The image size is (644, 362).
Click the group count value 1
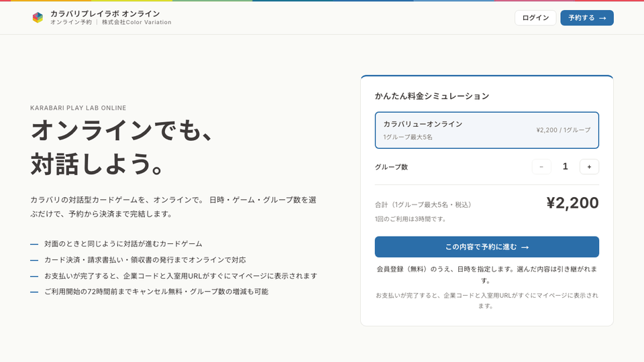(565, 166)
